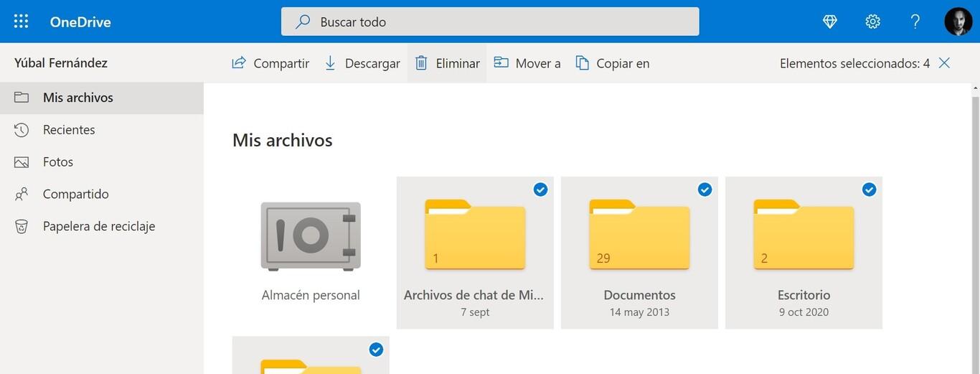Click the Escritorio folder name

click(804, 295)
